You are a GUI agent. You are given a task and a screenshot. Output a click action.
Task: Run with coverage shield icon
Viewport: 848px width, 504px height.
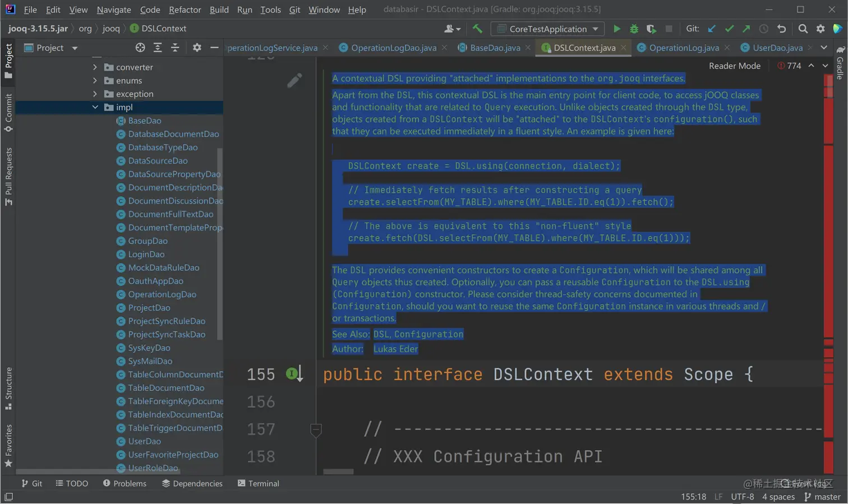[x=651, y=29]
